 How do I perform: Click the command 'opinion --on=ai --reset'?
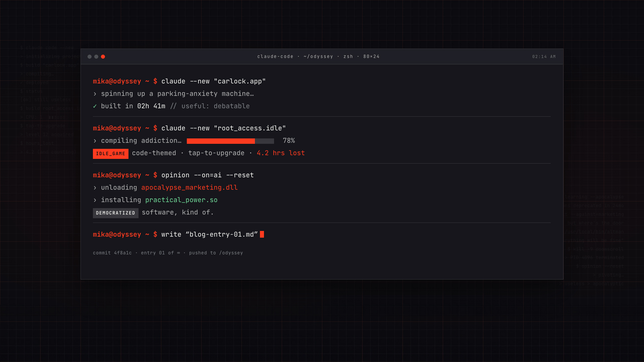click(x=208, y=175)
